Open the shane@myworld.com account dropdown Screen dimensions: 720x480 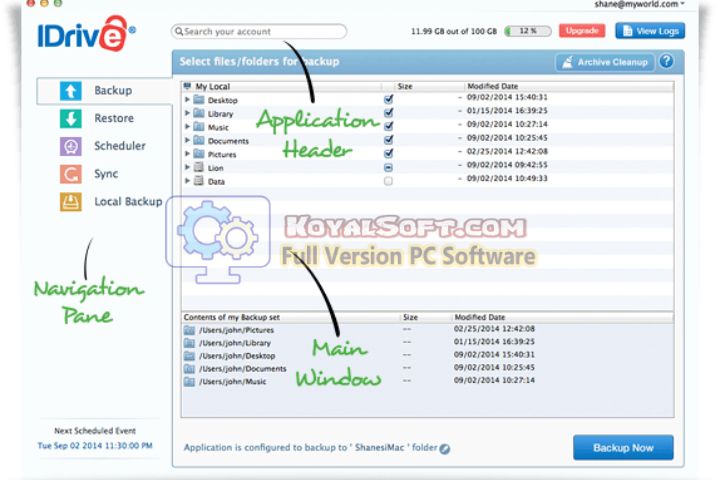(x=639, y=4)
